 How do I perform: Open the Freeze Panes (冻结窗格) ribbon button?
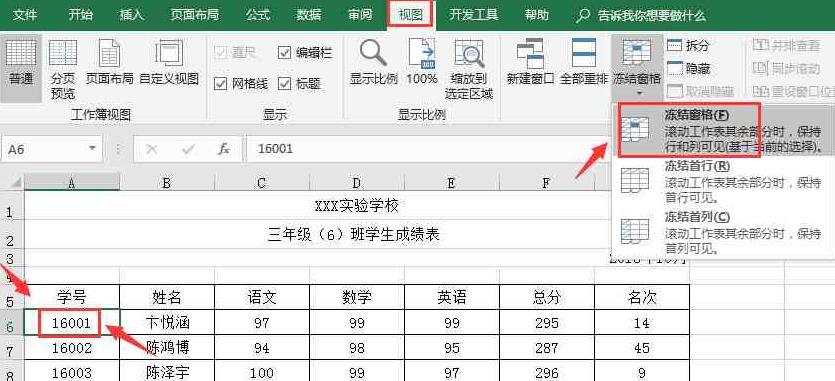(637, 67)
